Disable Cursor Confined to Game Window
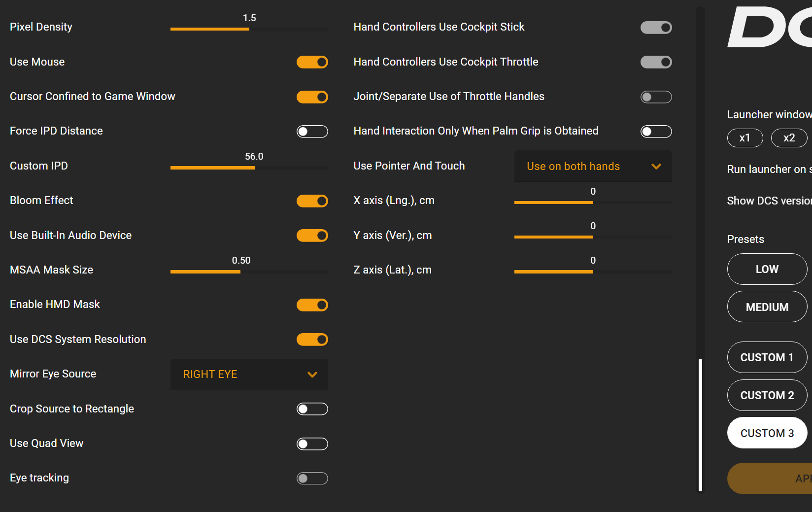 [x=312, y=97]
